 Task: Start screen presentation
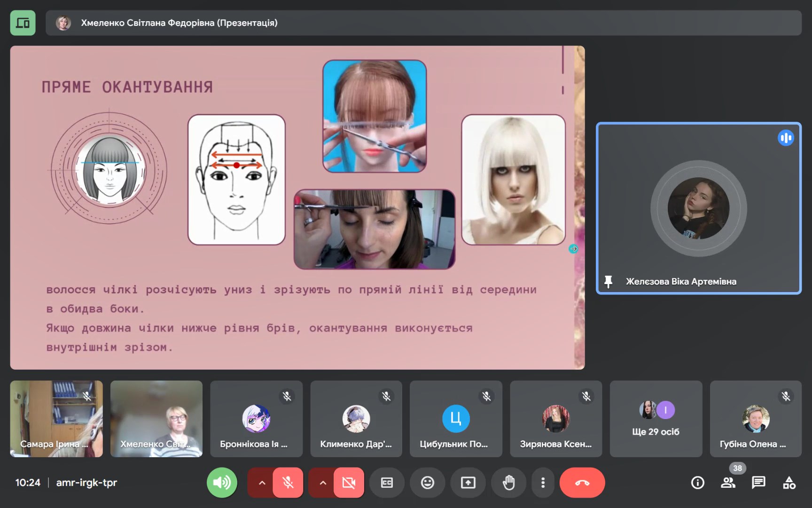468,482
